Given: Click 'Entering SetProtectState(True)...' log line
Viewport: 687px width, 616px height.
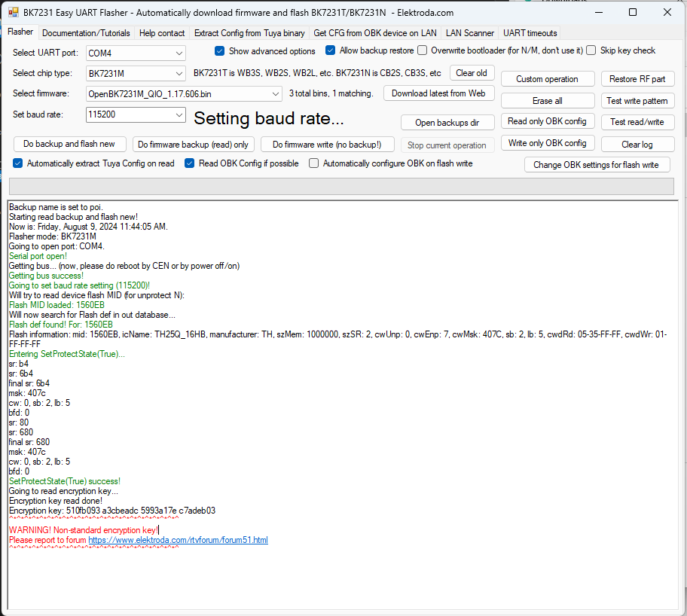Looking at the screenshot, I should 67,354.
